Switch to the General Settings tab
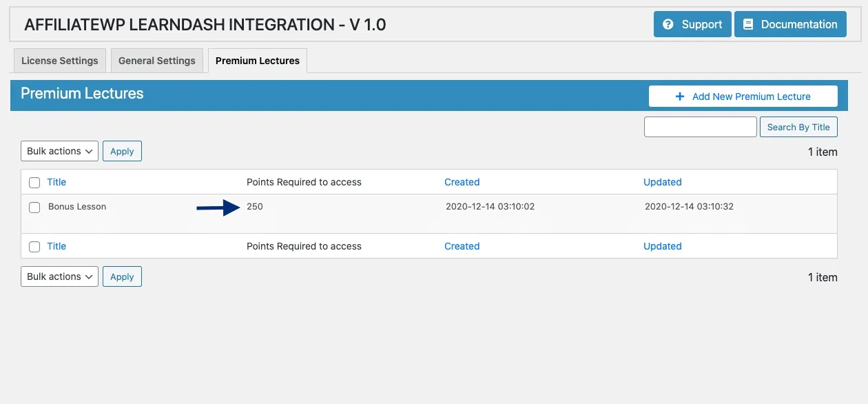Image resolution: width=868 pixels, height=404 pixels. click(157, 60)
